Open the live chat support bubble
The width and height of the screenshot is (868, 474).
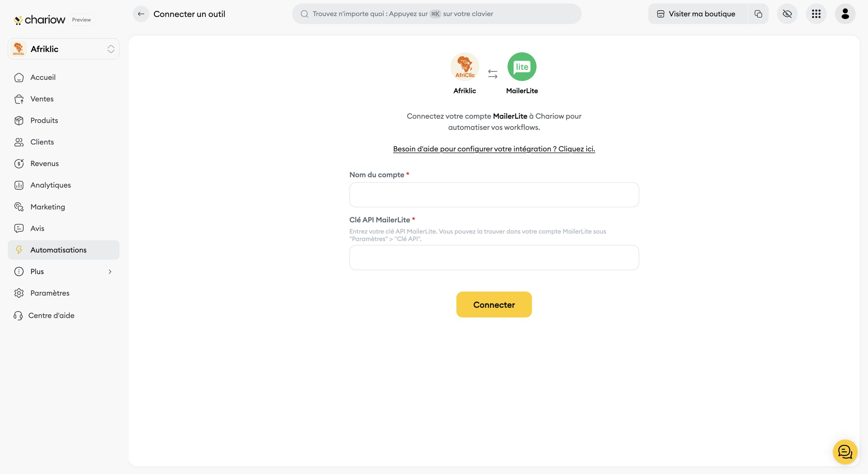point(845,452)
